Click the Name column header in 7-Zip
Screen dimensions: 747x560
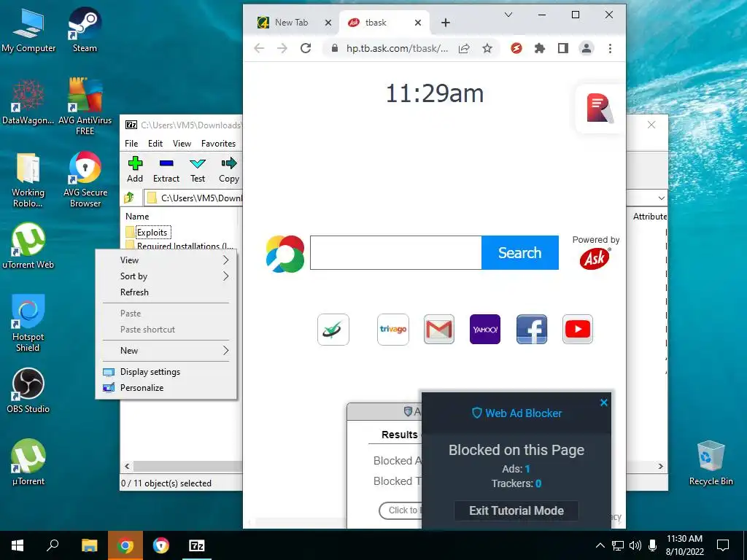137,216
